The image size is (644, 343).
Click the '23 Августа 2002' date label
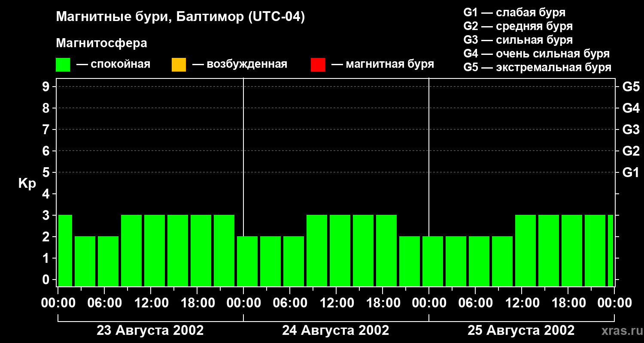pos(150,331)
